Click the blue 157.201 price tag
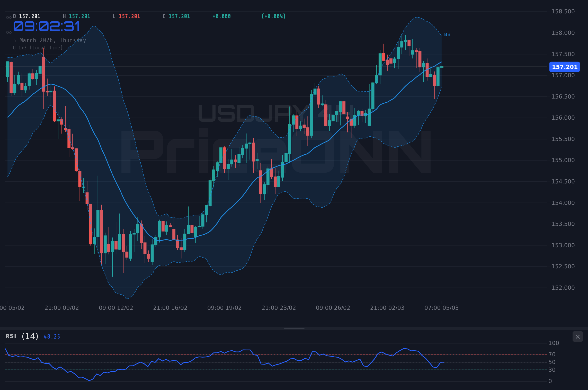Screen dimensions: 588x390 (x=564, y=67)
